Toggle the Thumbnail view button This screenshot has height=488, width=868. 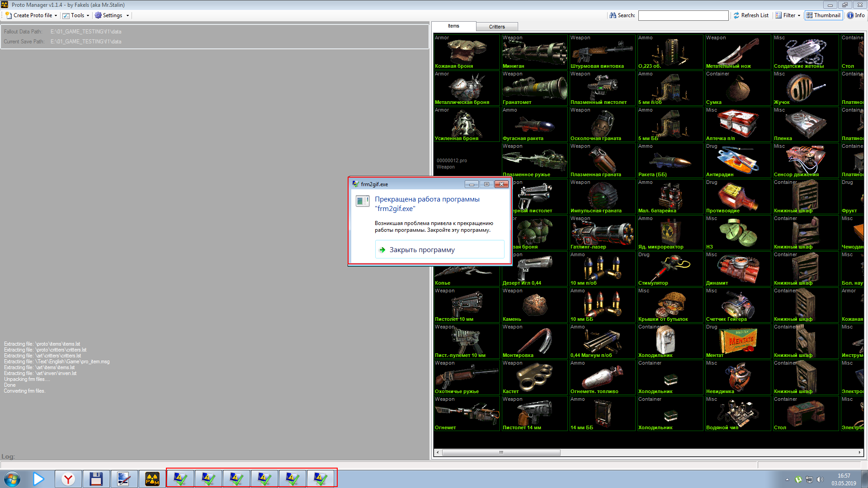pos(823,15)
